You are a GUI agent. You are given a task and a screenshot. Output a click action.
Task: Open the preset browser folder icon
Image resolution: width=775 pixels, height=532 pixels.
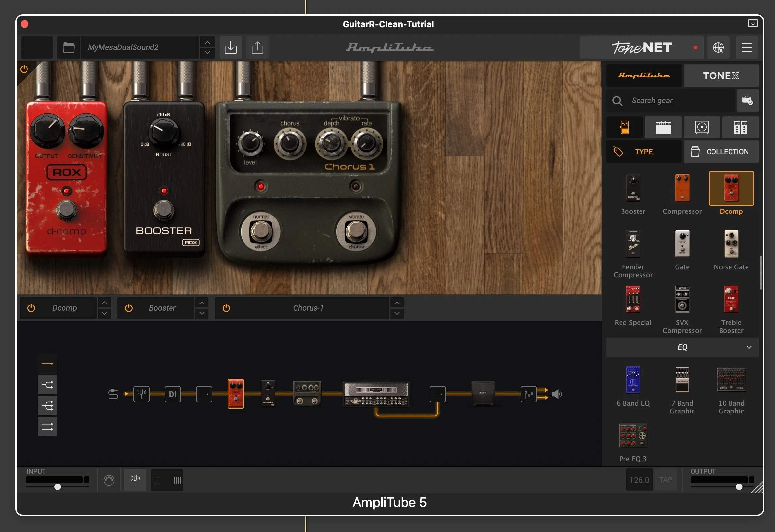point(69,47)
